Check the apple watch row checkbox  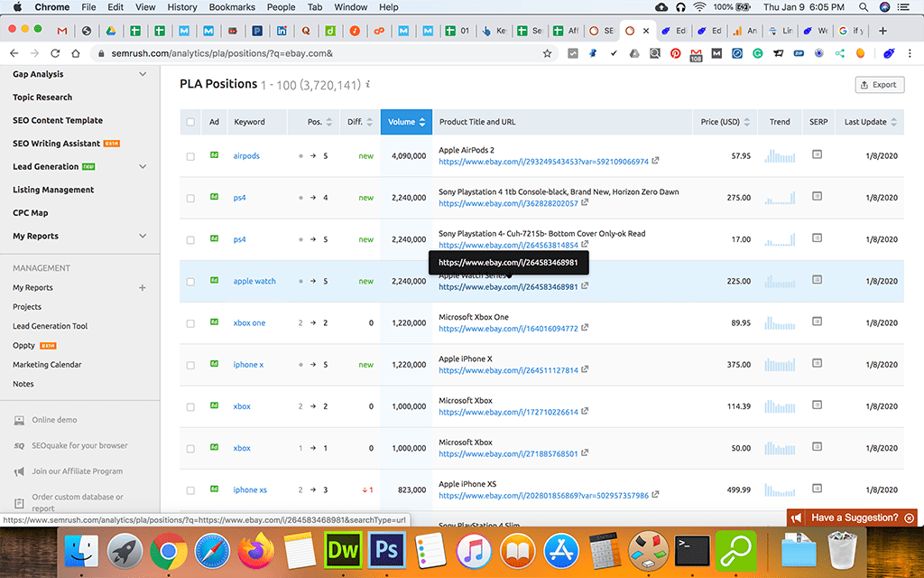[190, 282]
